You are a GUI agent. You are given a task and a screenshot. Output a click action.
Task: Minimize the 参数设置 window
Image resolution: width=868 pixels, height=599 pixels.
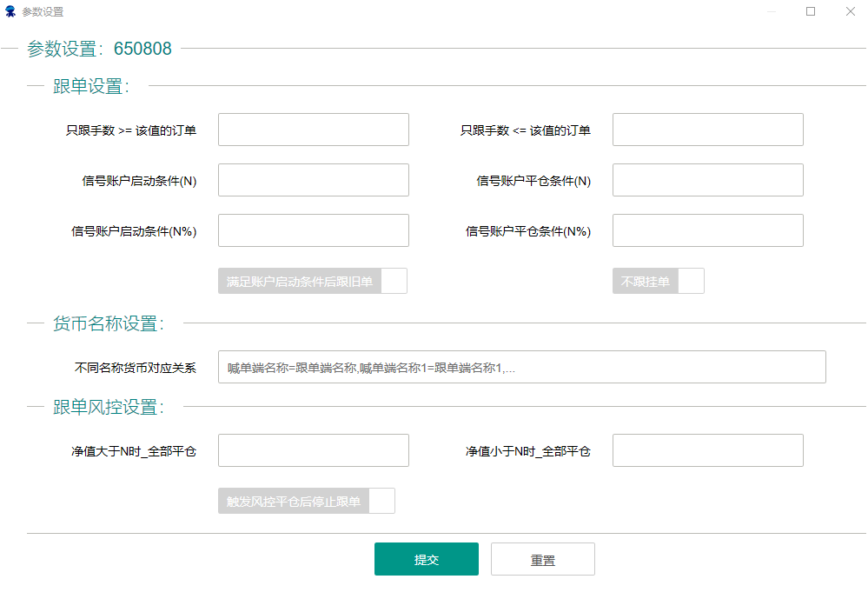click(772, 12)
